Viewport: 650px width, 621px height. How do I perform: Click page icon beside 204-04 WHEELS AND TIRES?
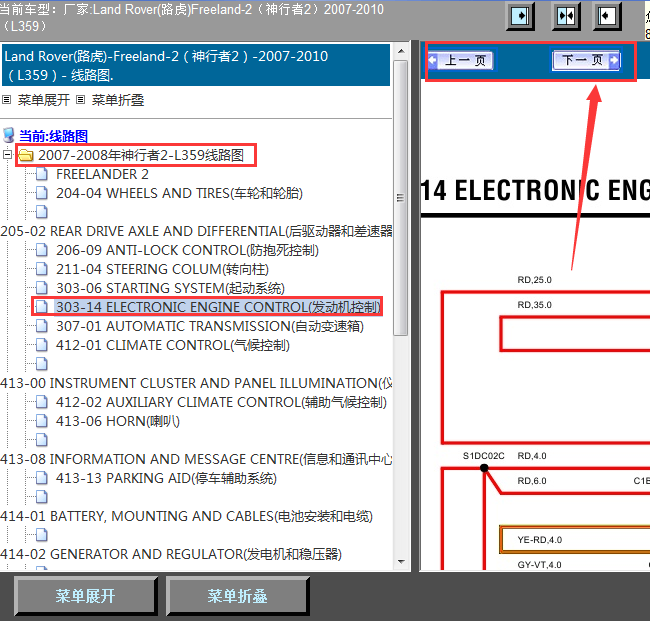(41, 193)
